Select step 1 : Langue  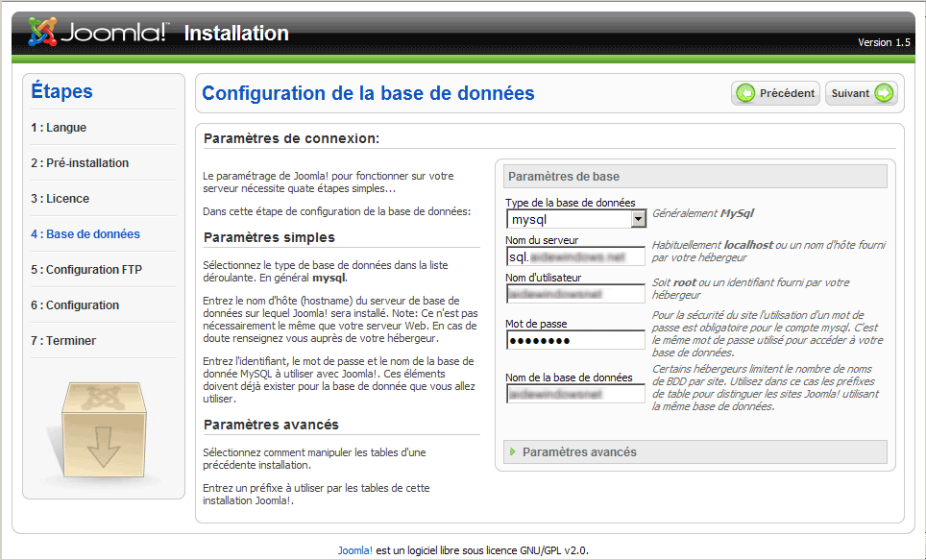click(x=59, y=128)
